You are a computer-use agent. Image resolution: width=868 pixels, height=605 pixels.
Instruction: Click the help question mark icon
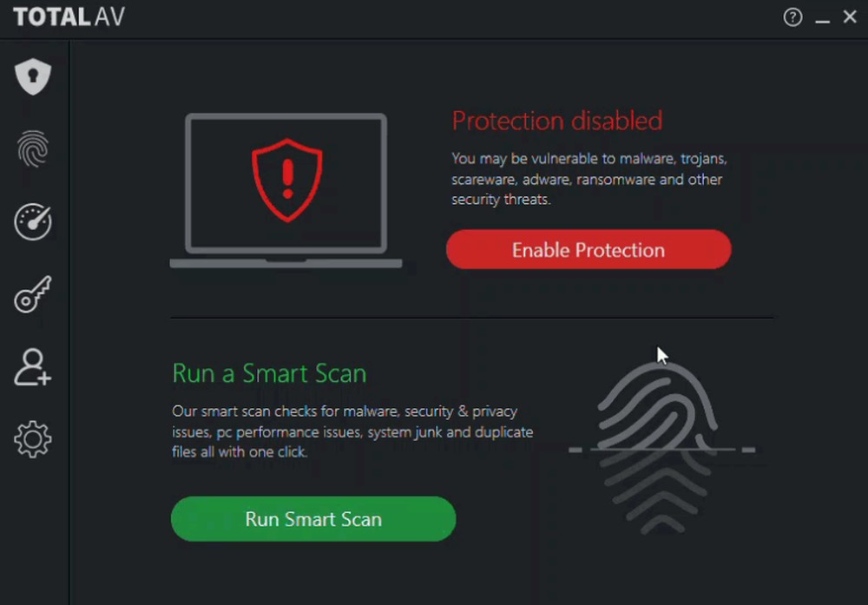click(792, 17)
